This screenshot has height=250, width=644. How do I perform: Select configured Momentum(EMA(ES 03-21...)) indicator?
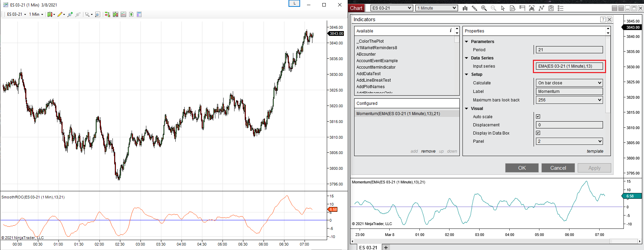tap(407, 114)
